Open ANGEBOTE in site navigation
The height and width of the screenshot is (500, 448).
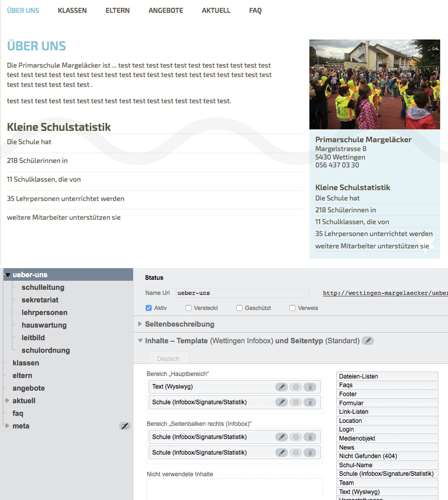click(166, 11)
